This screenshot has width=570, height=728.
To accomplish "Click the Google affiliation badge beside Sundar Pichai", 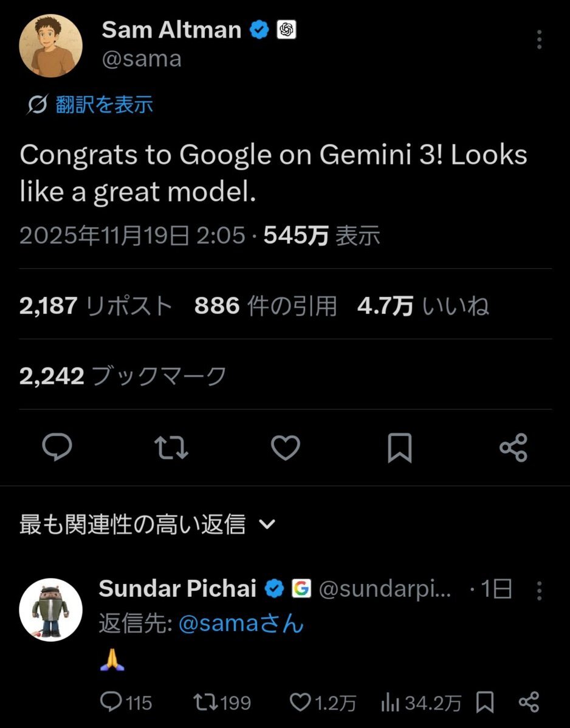I will (301, 588).
